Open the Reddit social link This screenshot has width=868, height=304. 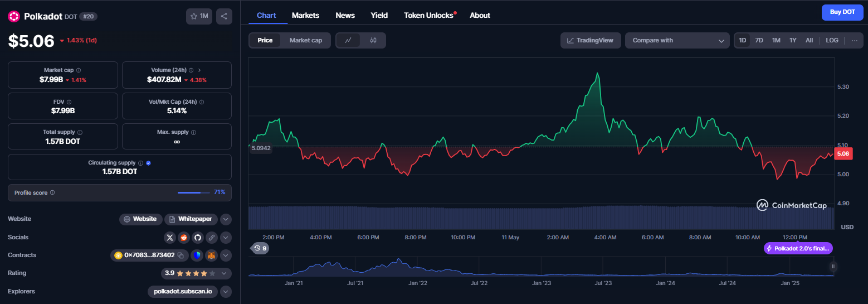184,237
